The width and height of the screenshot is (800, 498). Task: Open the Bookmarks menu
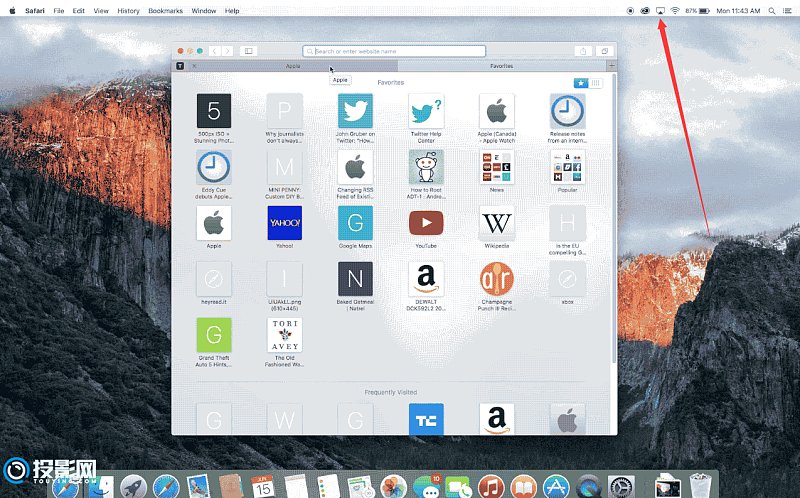(x=165, y=10)
